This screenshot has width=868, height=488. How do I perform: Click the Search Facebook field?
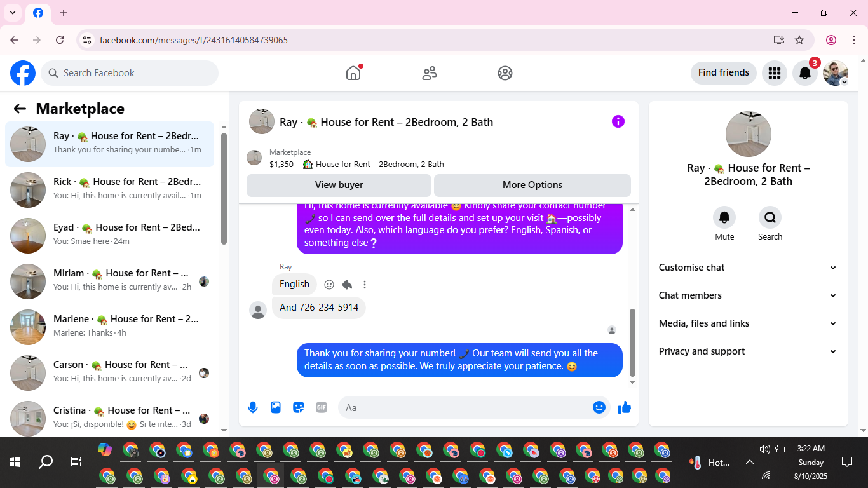(x=130, y=73)
